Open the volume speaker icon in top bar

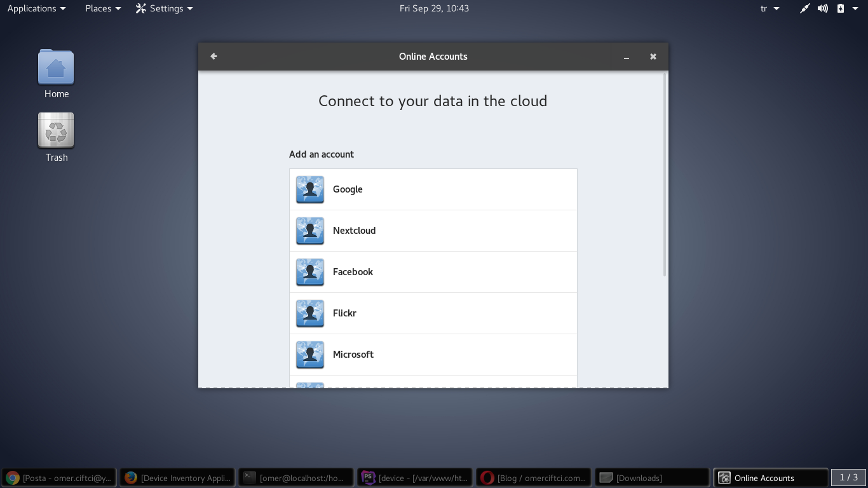823,8
